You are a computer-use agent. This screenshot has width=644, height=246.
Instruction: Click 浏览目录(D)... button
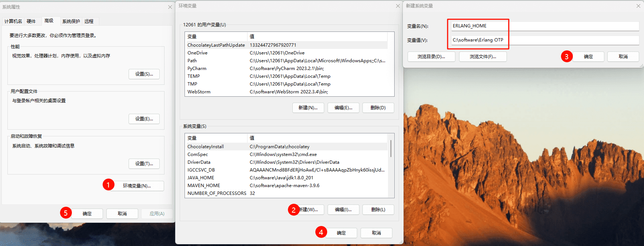pyautogui.click(x=431, y=57)
